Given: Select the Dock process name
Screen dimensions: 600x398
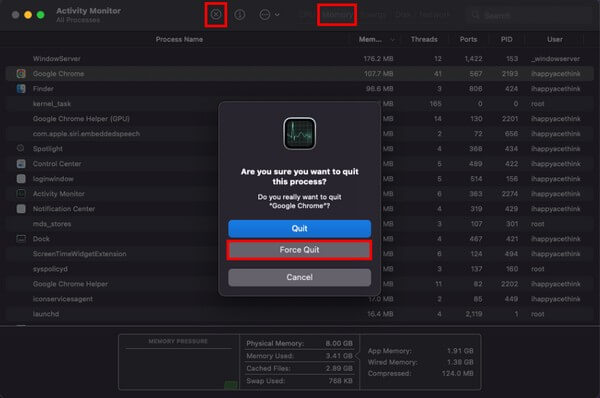Looking at the screenshot, I should [x=41, y=239].
